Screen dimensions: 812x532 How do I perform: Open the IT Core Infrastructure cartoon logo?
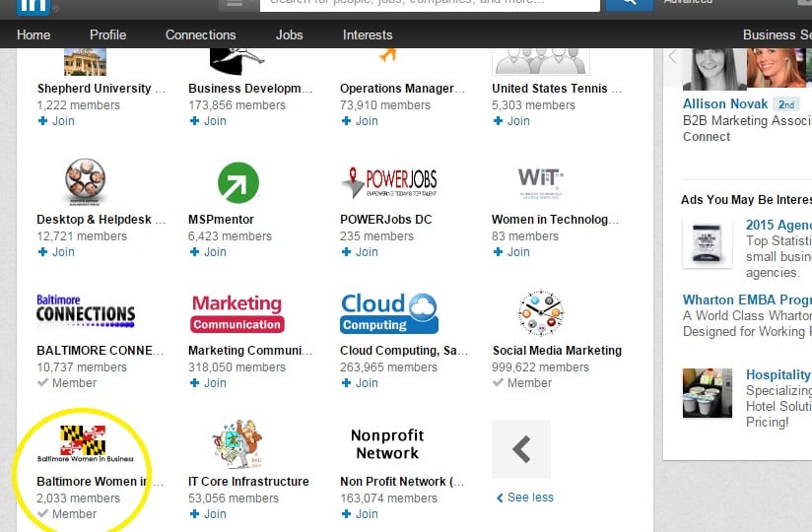point(237,444)
